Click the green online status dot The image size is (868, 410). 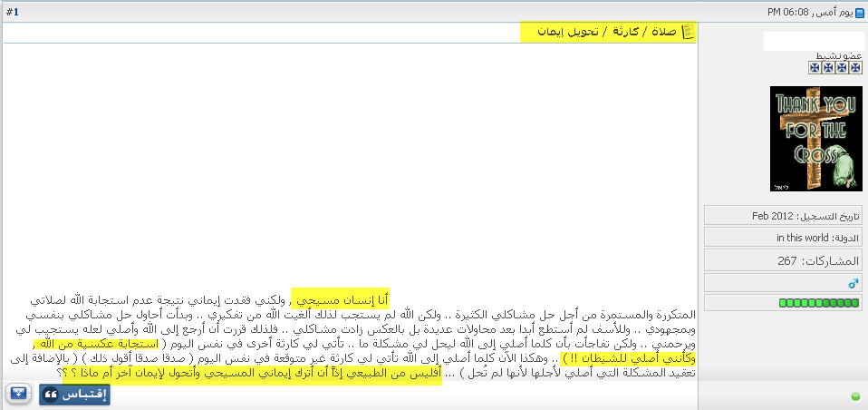(x=855, y=395)
